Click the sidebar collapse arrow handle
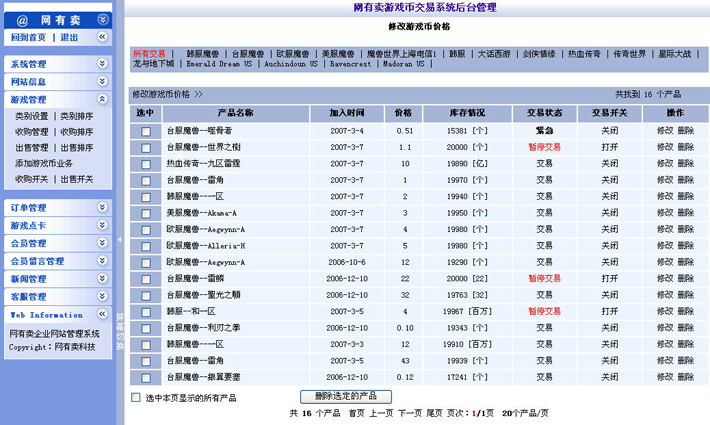Viewport: 710px width, 425px height. (120, 239)
